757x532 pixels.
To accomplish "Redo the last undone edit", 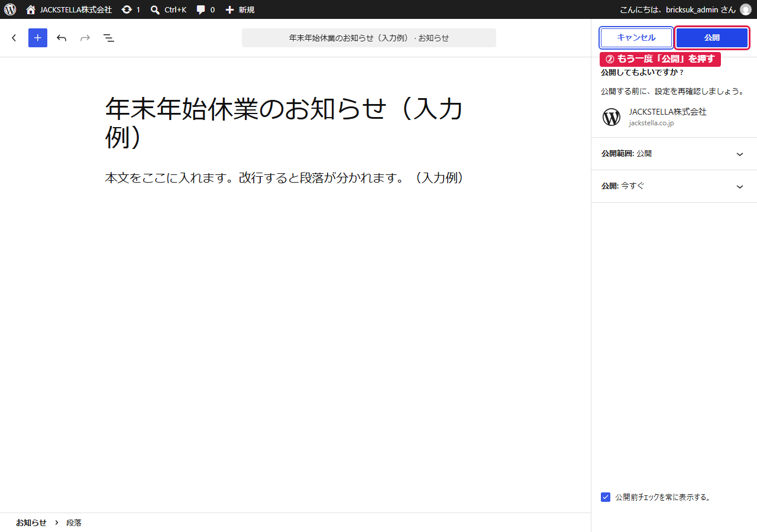I will (85, 38).
